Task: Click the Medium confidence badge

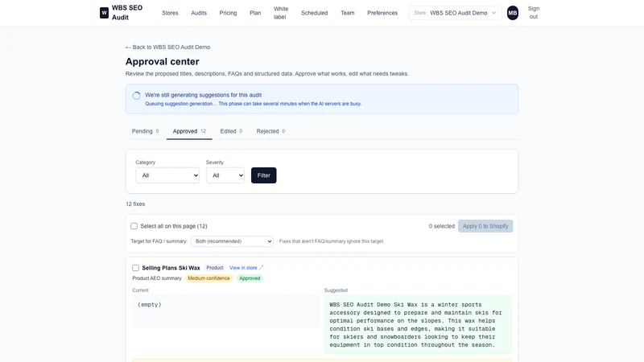Action: pos(208,278)
